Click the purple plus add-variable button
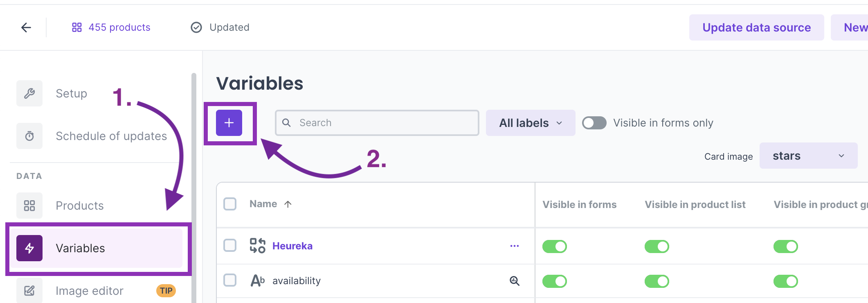The width and height of the screenshot is (868, 303). 229,123
